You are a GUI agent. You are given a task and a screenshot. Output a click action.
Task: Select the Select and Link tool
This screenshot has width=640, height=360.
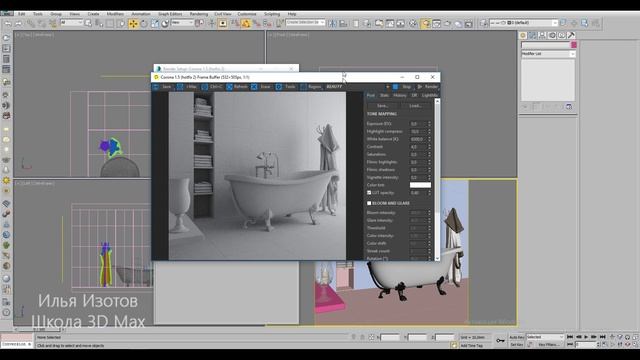(31, 24)
